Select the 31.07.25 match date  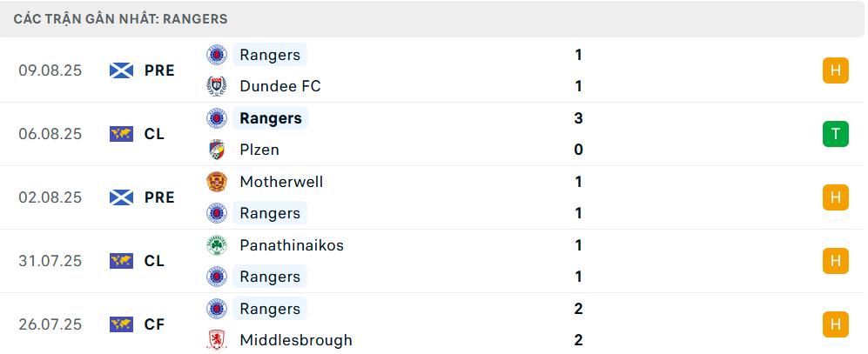[x=50, y=261]
